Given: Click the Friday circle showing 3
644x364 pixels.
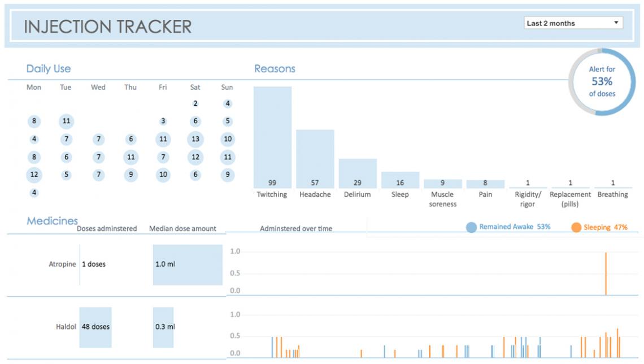Looking at the screenshot, I should pos(163,121).
